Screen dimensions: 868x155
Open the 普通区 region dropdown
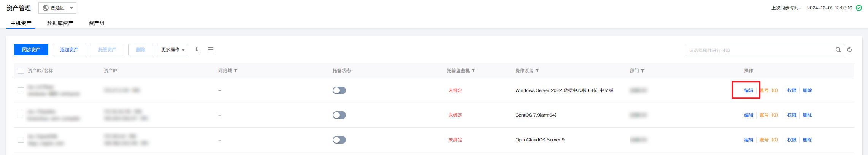tap(57, 8)
